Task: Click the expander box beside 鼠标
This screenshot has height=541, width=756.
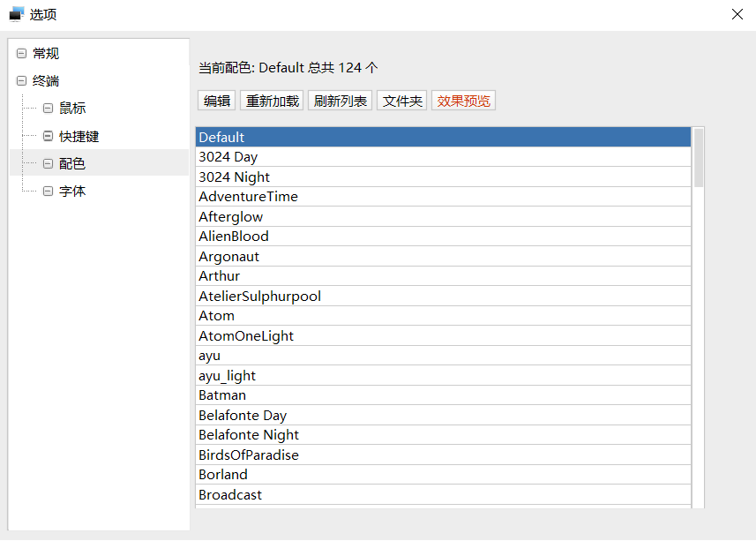Action: pyautogui.click(x=49, y=109)
